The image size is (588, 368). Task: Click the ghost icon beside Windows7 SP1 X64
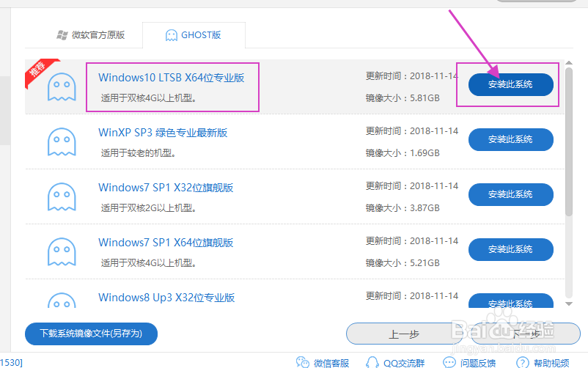62,251
